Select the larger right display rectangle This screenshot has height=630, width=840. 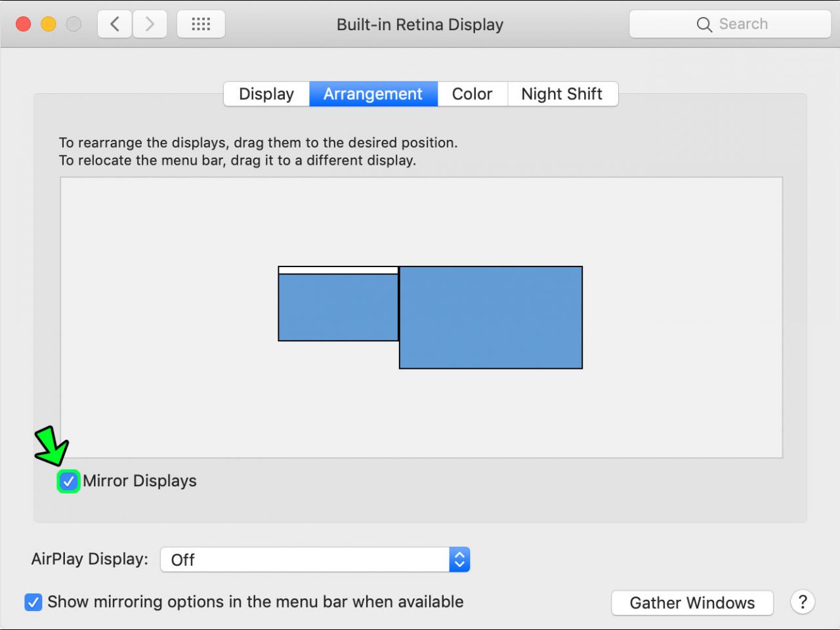pyautogui.click(x=490, y=317)
